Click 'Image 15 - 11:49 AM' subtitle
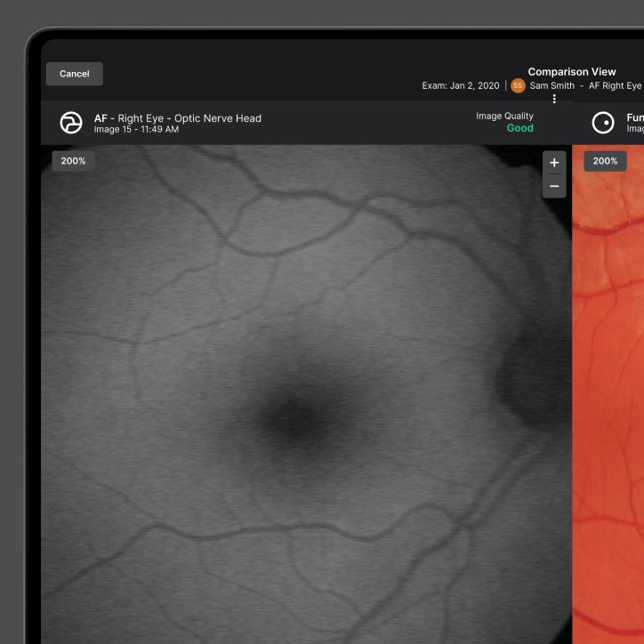The image size is (644, 644). tap(136, 129)
